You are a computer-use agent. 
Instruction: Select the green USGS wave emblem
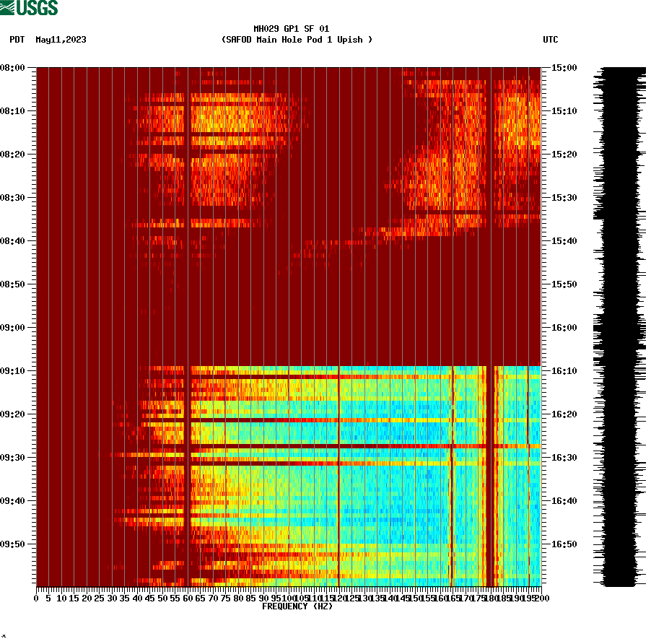[9, 7]
